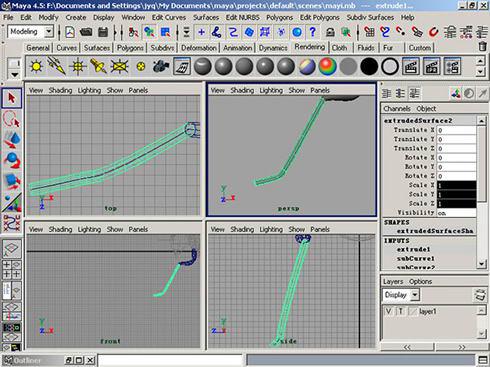Click the open scene folder icon
Image resolution: width=490 pixels, height=367 pixels.
tap(86, 32)
